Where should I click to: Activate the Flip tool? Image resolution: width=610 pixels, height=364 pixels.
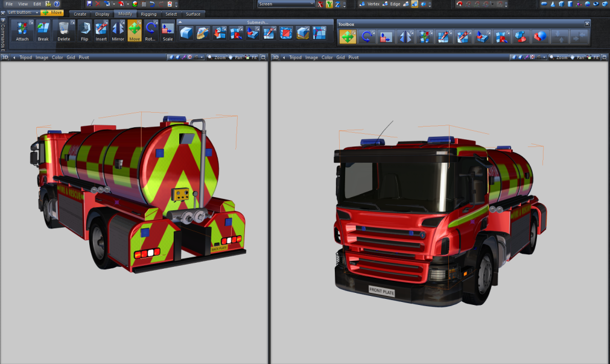[84, 31]
